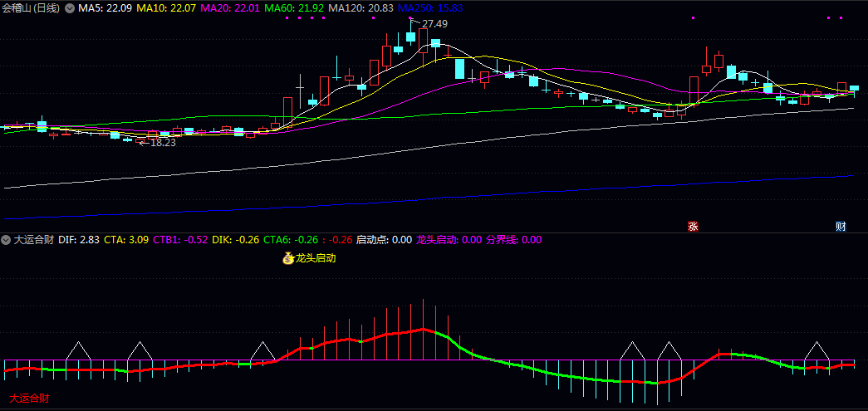Click the blue 财 marker icon
The image size is (868, 411).
coord(841,226)
